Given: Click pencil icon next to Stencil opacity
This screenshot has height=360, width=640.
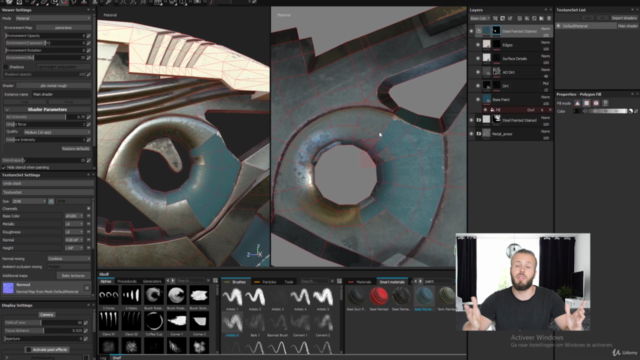Looking at the screenshot, I should pos(89,160).
